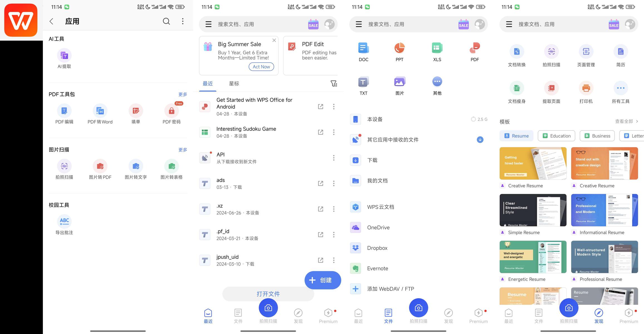Open the 导出批注 ABC icon

pyautogui.click(x=64, y=222)
